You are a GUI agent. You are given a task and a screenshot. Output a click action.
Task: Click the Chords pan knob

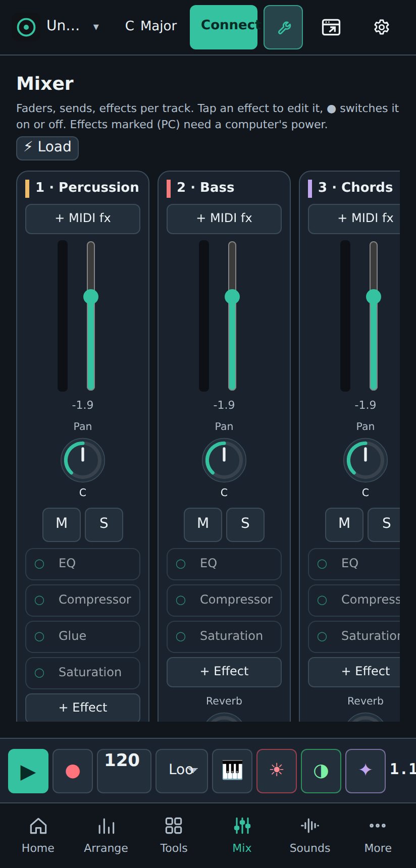pos(366,460)
